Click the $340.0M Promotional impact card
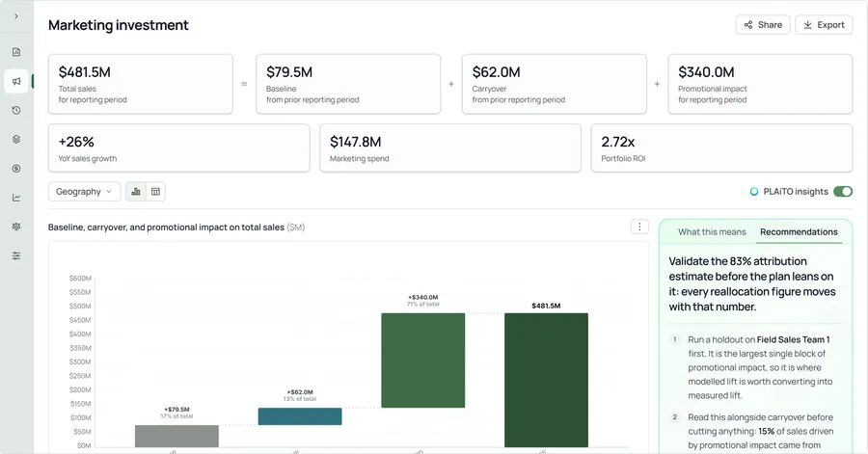This screenshot has width=868, height=454. coord(760,84)
